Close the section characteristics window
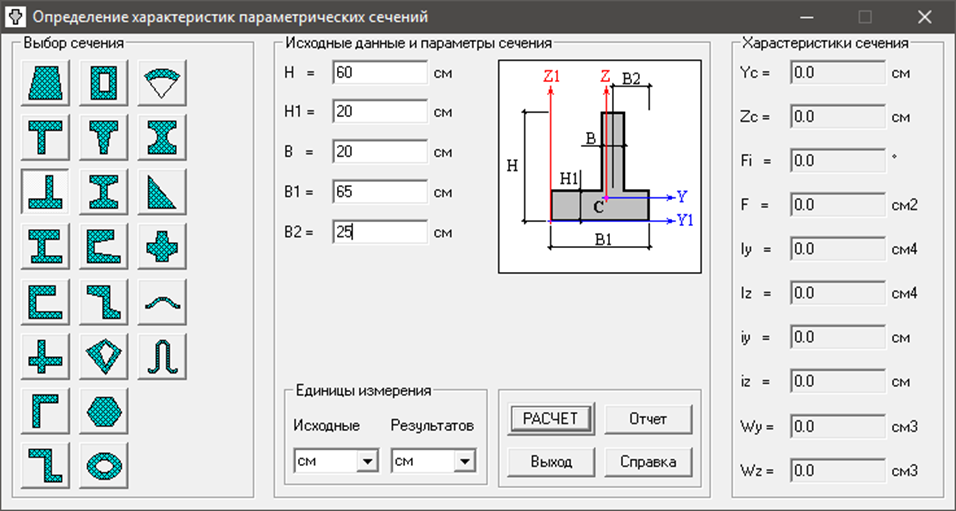Image resolution: width=956 pixels, height=511 pixels. pyautogui.click(x=924, y=17)
